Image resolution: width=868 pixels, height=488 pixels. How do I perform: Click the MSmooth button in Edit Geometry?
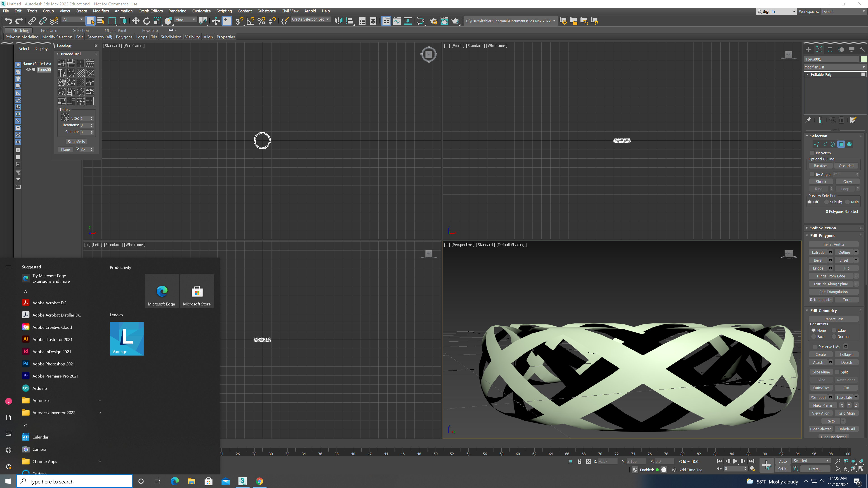coord(818,397)
